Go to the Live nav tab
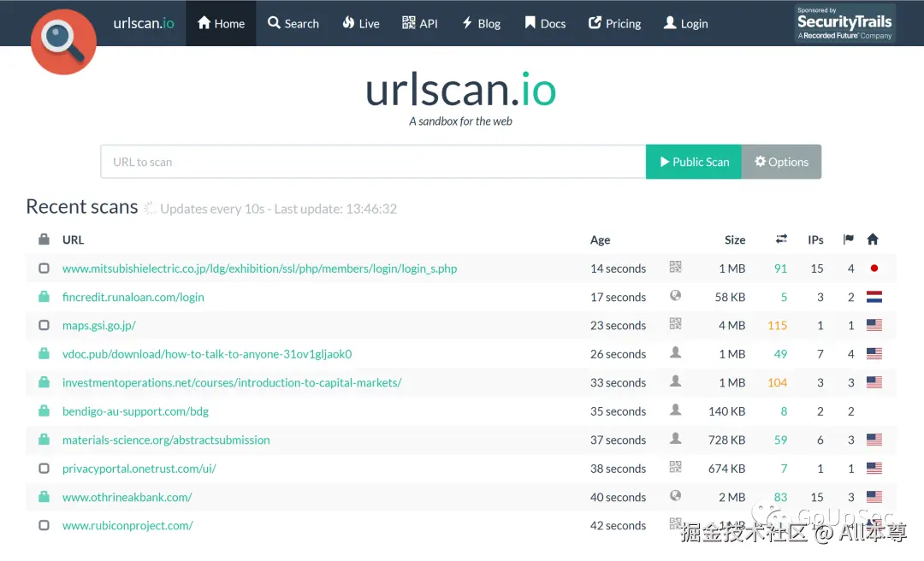The image size is (924, 561). (x=361, y=23)
